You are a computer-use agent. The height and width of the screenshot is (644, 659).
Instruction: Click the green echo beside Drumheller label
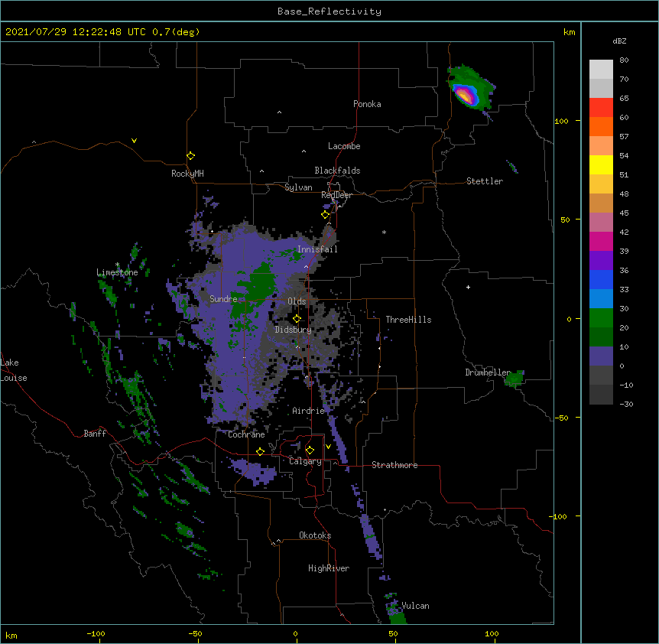(515, 379)
